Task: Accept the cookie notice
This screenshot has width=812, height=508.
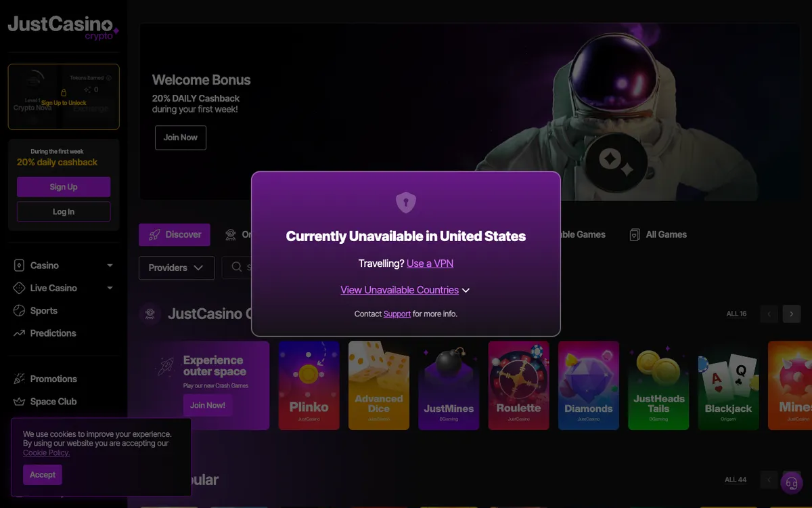Action: [x=43, y=475]
